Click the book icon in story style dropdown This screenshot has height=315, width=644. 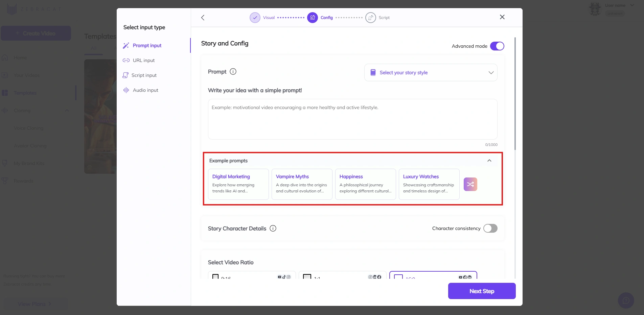tap(373, 72)
